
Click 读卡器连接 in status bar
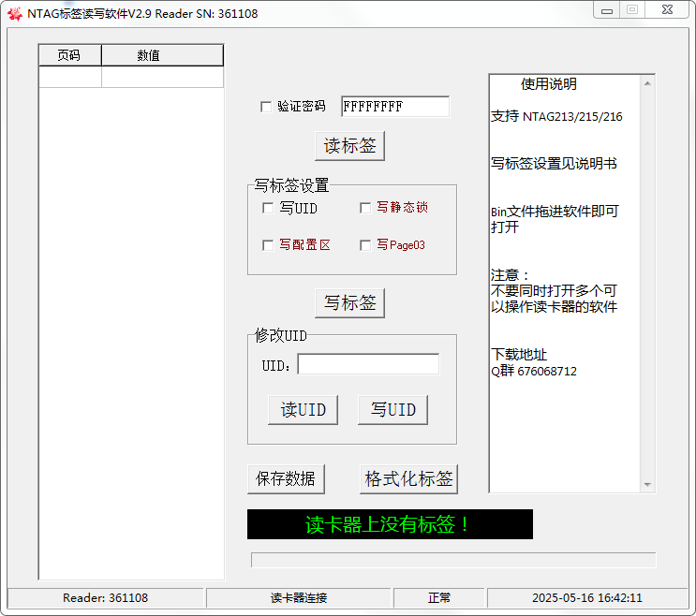[x=299, y=598]
